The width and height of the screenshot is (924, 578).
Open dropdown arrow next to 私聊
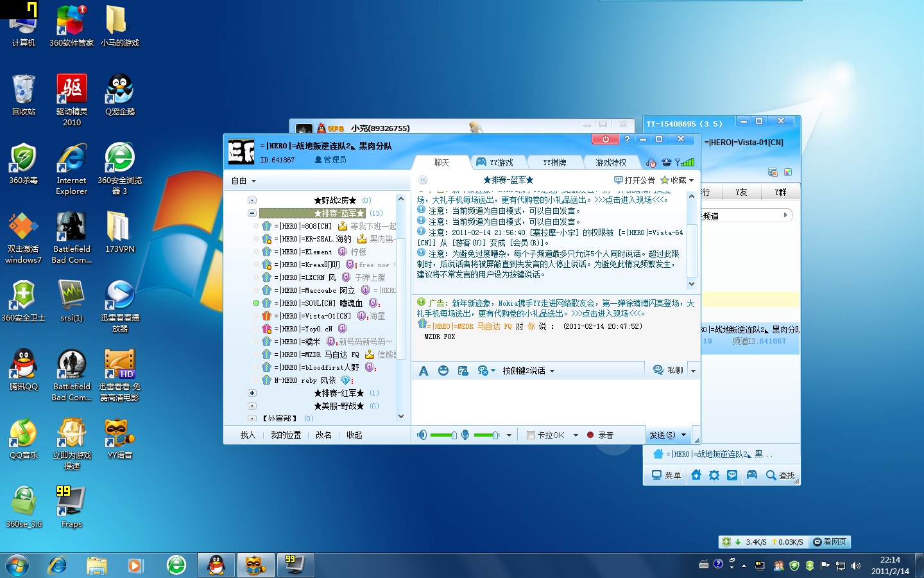[x=693, y=371]
